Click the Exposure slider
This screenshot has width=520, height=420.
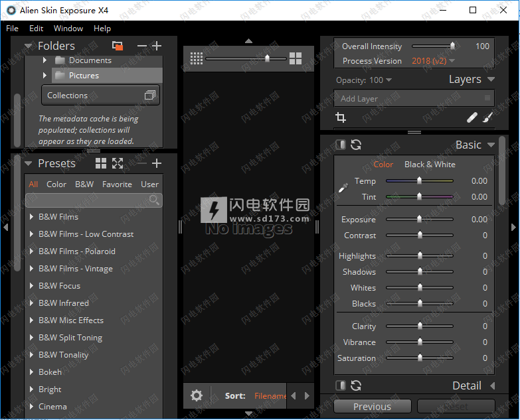click(x=420, y=219)
